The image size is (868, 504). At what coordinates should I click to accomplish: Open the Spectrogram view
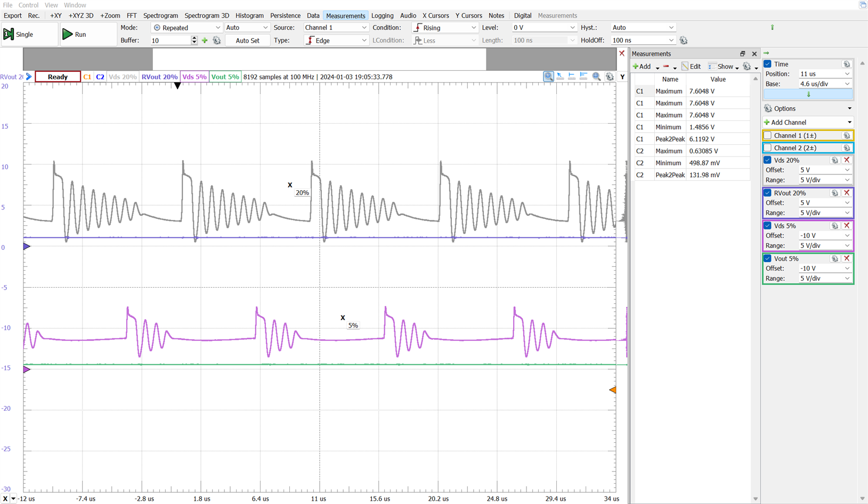click(160, 15)
